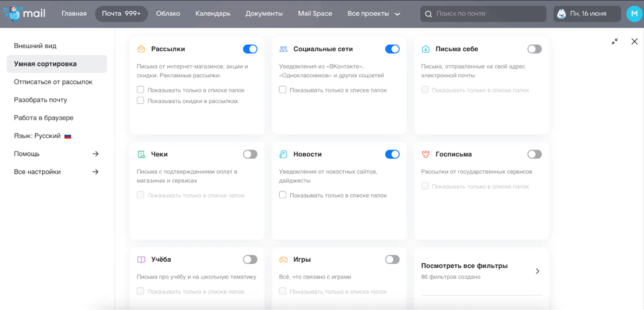Viewport: 644px width, 310px height.
Task: Click the user avatar icon
Action: pos(634,14)
